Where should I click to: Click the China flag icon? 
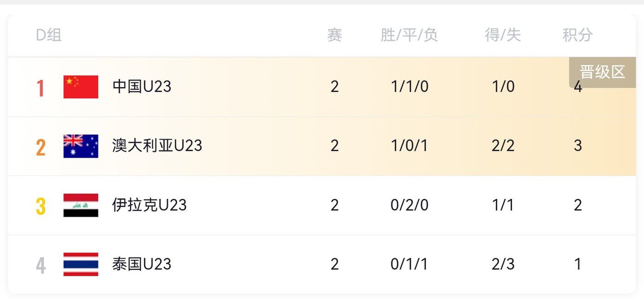(80, 87)
